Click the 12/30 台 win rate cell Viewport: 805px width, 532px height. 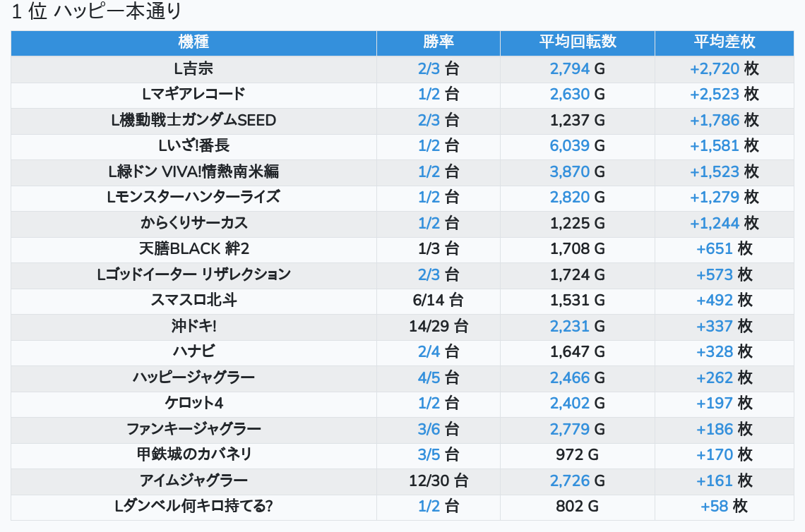tap(439, 480)
